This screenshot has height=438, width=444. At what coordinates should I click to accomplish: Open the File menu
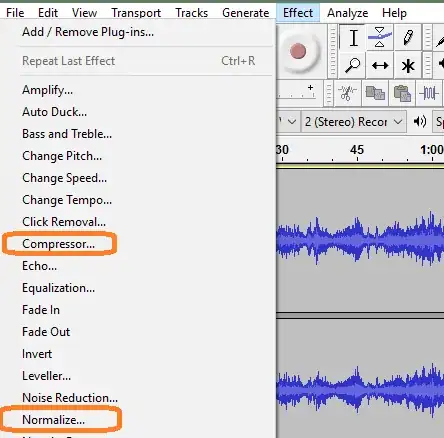(15, 13)
